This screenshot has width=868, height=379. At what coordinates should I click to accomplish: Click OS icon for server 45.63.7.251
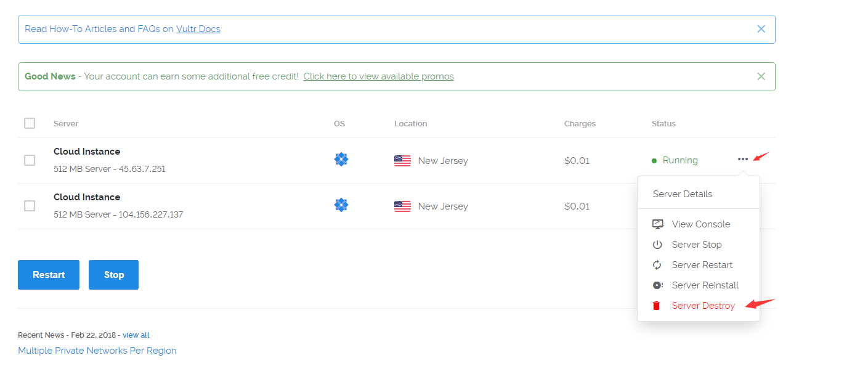341,160
